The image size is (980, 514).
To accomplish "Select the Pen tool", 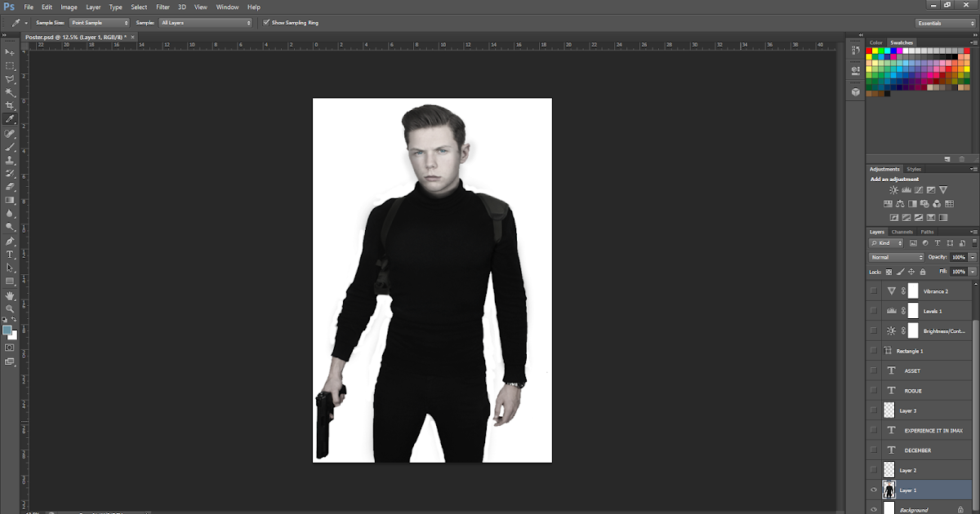I will pos(10,241).
